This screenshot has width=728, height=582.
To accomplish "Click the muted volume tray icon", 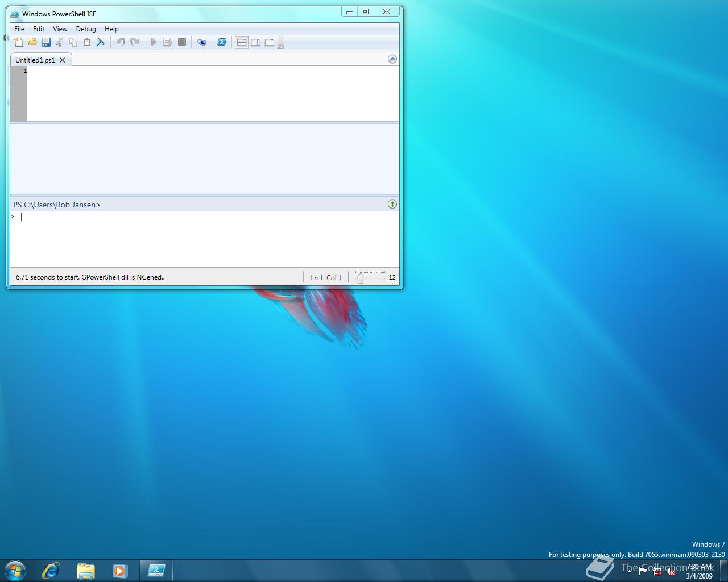I will 671,572.
